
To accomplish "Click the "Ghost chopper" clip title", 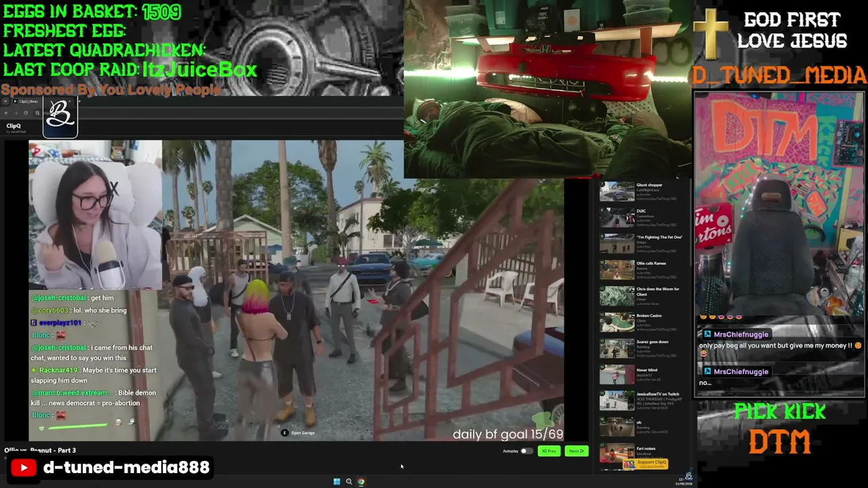I will coord(650,185).
